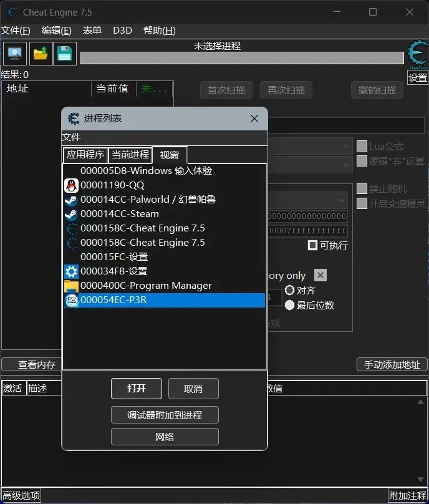Click the Cheat Engine logo above 设置
Image resolution: width=429 pixels, height=504 pixels.
417,55
